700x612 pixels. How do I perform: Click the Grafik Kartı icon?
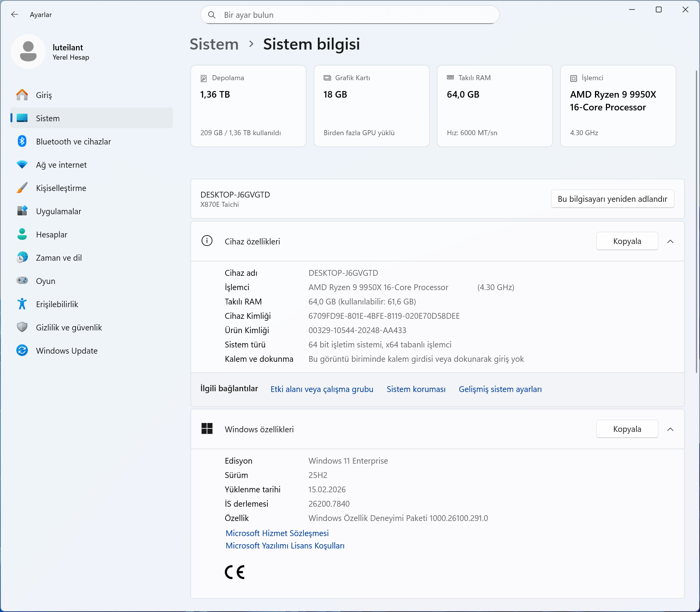pos(327,78)
